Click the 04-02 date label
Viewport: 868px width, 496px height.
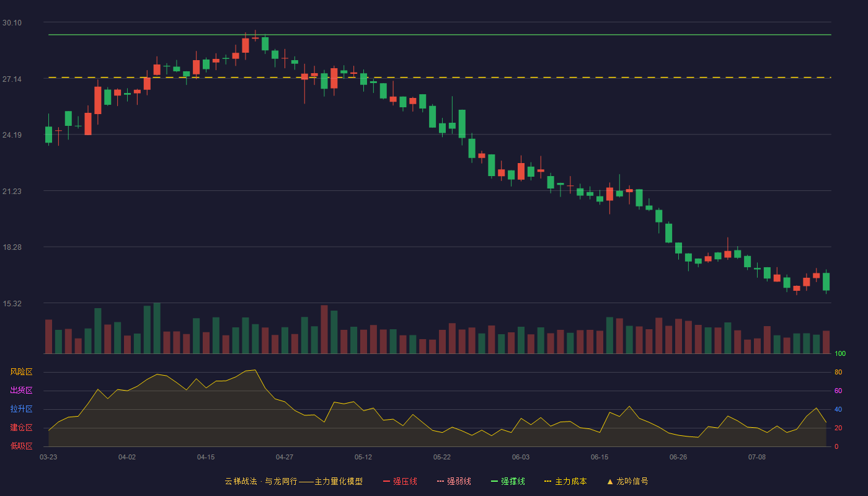(127, 457)
